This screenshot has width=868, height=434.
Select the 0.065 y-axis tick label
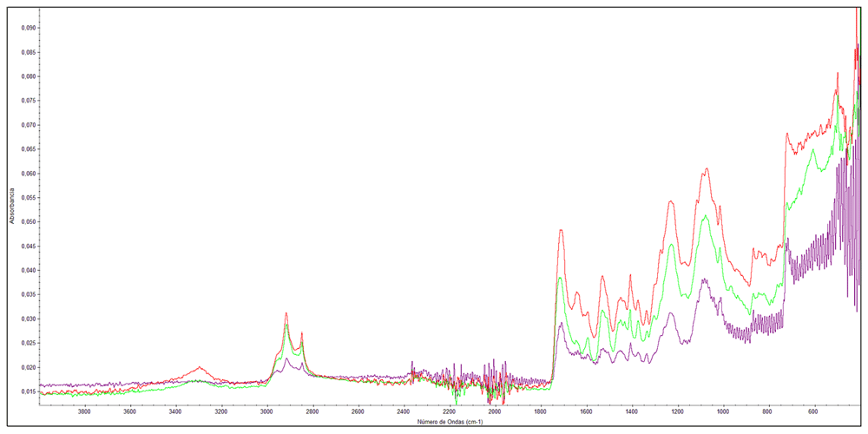28,149
